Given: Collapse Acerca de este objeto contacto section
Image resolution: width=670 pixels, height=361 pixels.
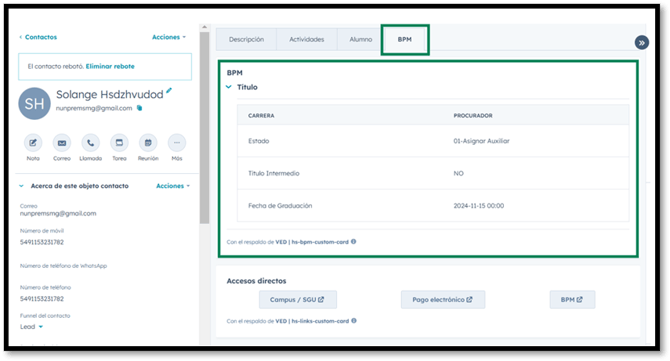Looking at the screenshot, I should tap(21, 186).
